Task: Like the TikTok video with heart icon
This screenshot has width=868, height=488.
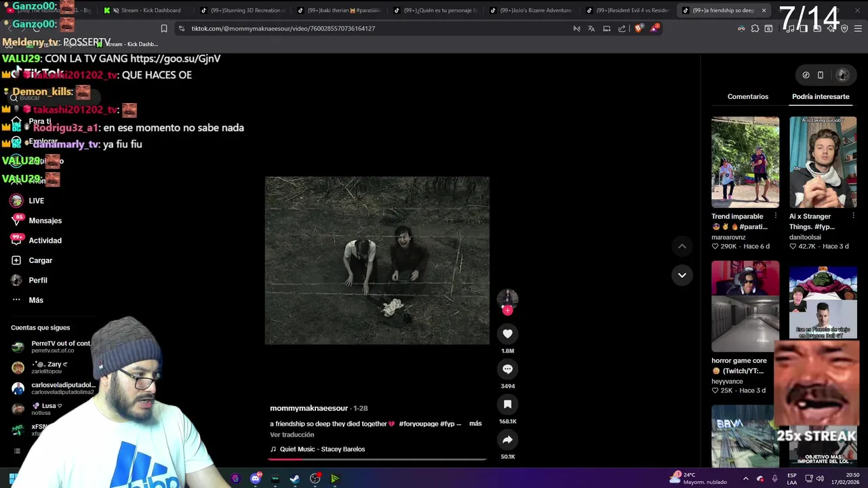Action: tap(507, 333)
